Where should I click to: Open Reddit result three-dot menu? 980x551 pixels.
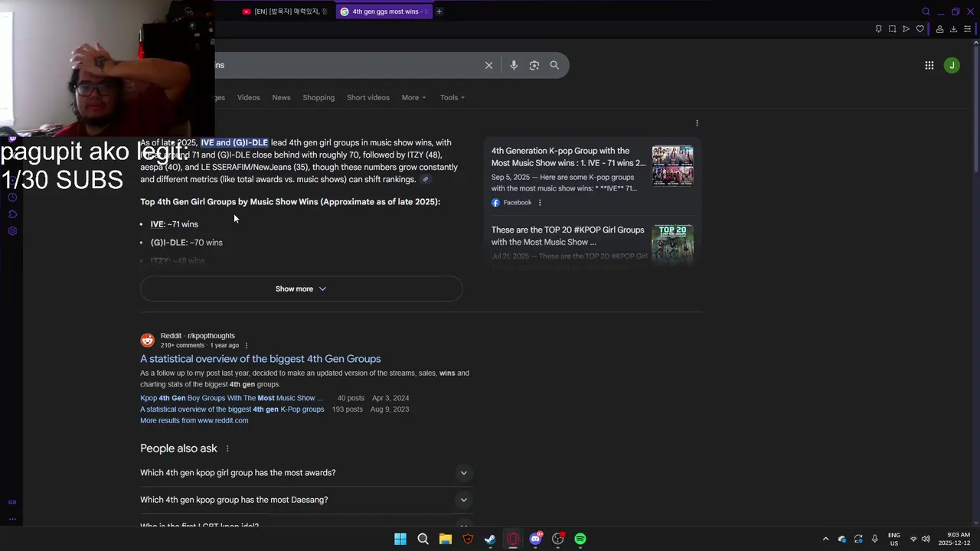[x=246, y=346]
